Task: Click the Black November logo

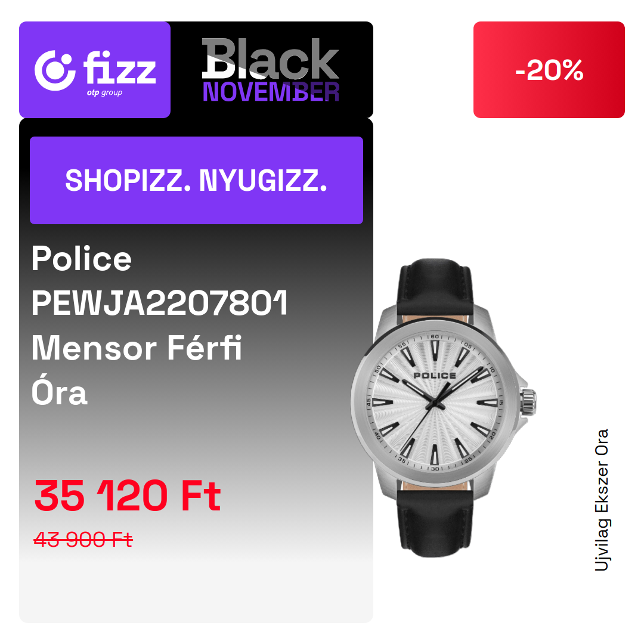Action: point(271,69)
